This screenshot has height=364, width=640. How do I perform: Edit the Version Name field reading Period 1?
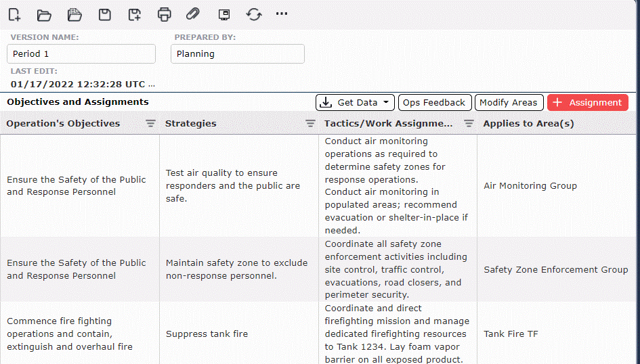(81, 54)
